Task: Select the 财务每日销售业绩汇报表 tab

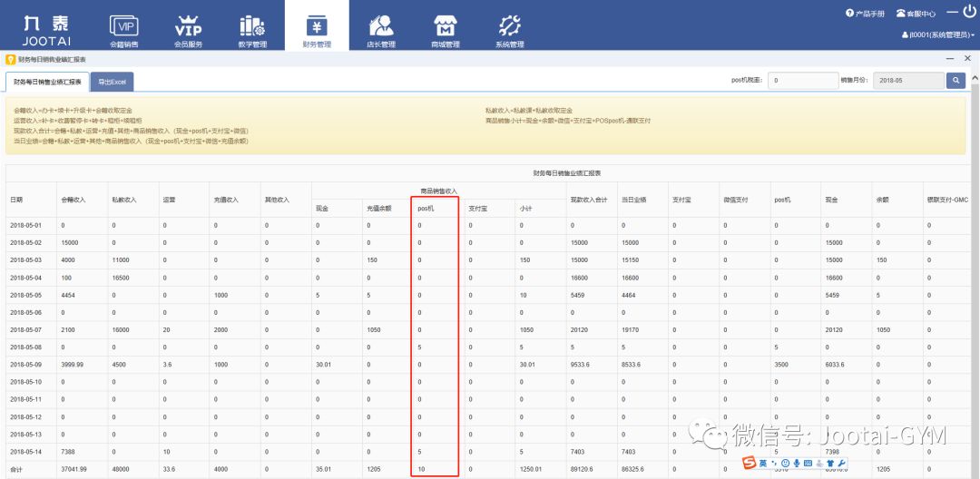Action: click(x=47, y=82)
